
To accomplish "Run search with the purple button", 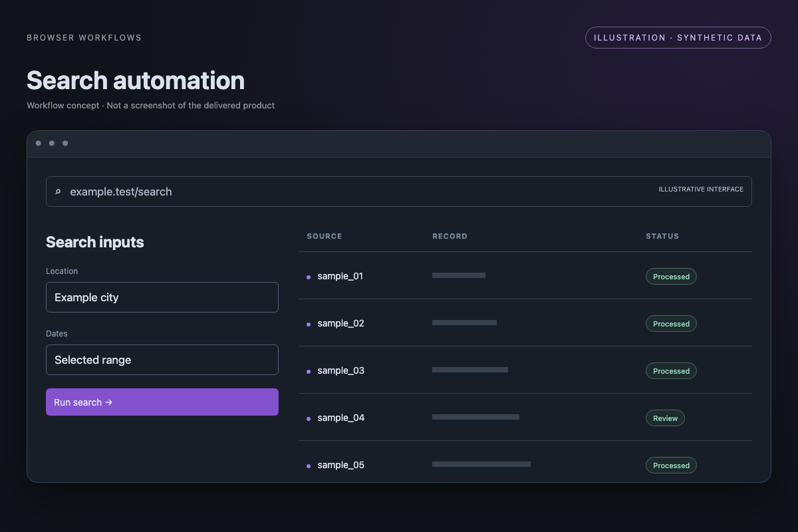I will coord(162,402).
